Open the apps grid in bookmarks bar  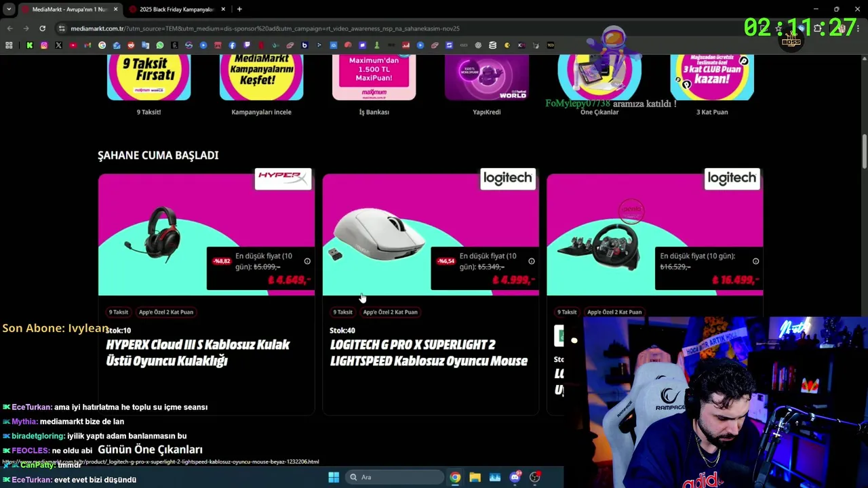click(x=9, y=45)
